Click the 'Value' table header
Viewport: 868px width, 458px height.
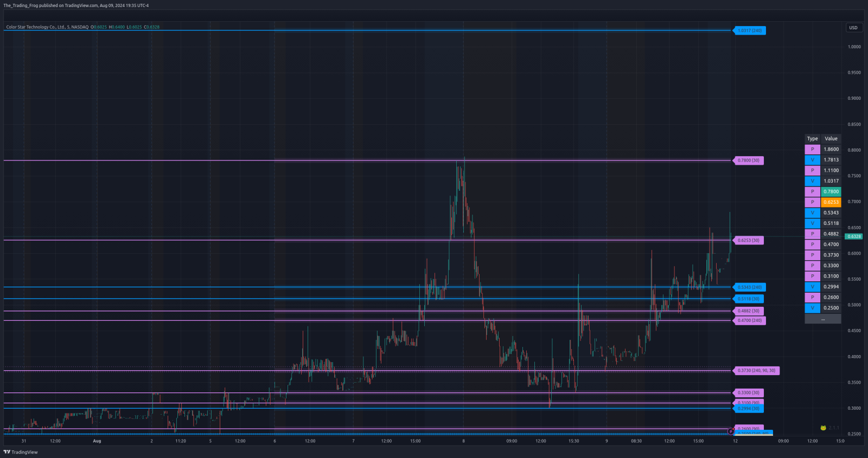point(831,139)
